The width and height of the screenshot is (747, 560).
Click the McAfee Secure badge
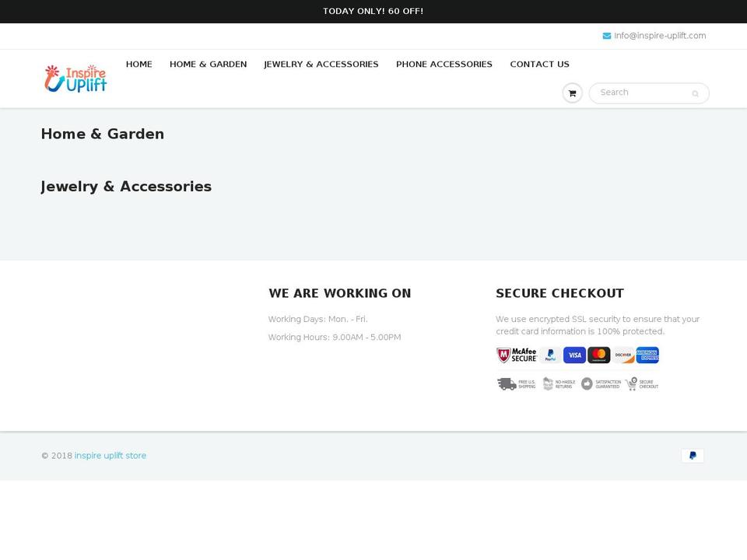coord(517,355)
